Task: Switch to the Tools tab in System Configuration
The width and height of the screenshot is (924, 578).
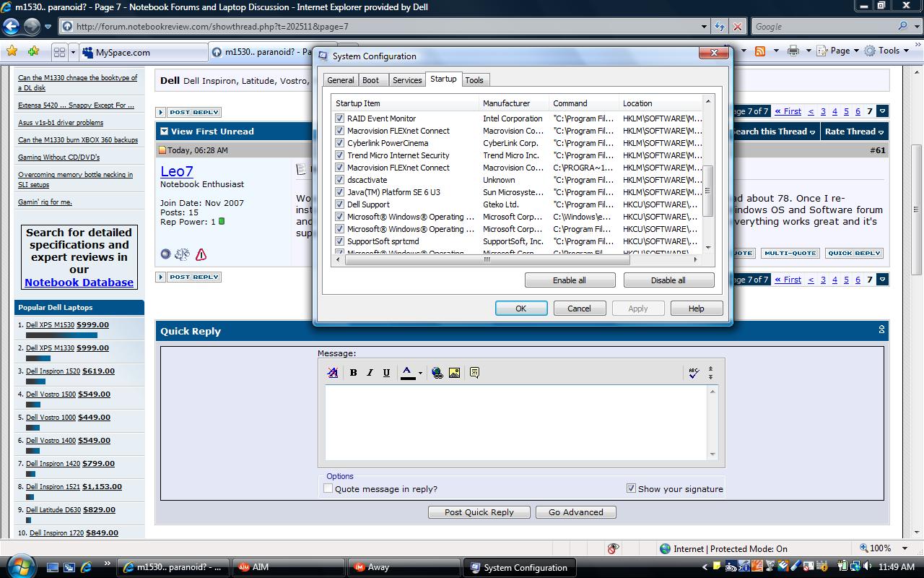Action: point(474,80)
